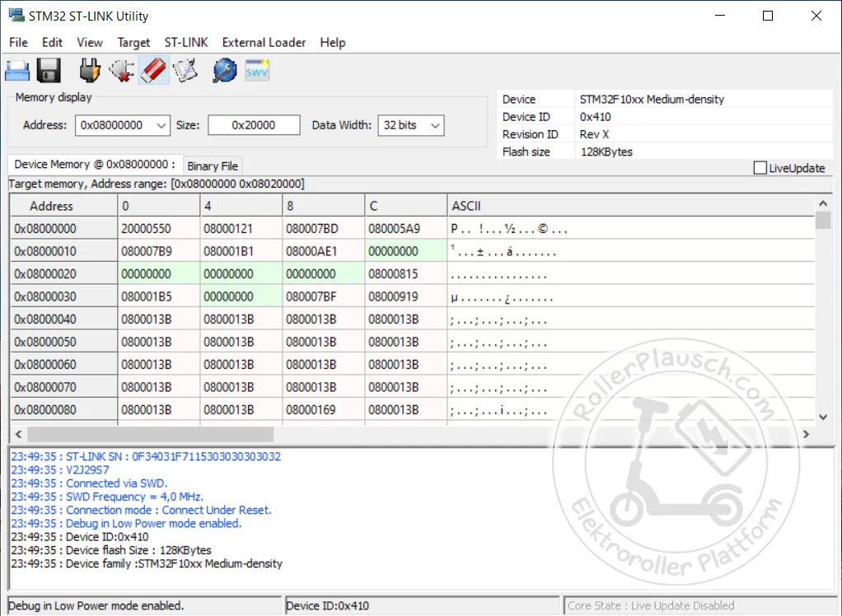Open the globe and wrench toolbar icon

(225, 71)
